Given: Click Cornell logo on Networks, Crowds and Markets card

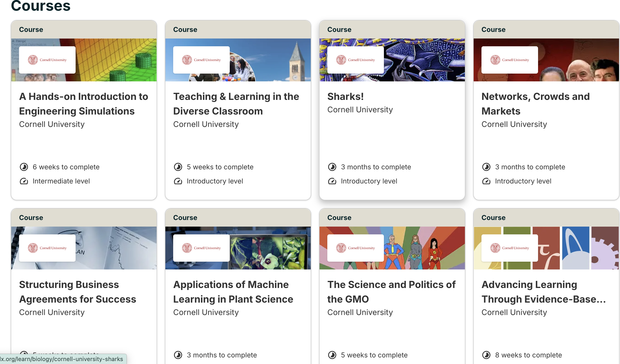Looking at the screenshot, I should click(510, 60).
